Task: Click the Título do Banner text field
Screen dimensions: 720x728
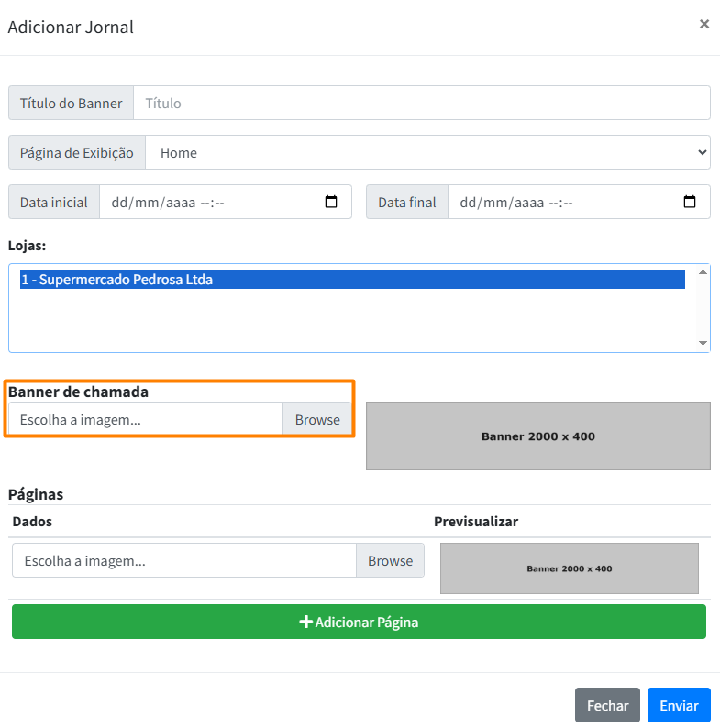Action: [x=421, y=104]
